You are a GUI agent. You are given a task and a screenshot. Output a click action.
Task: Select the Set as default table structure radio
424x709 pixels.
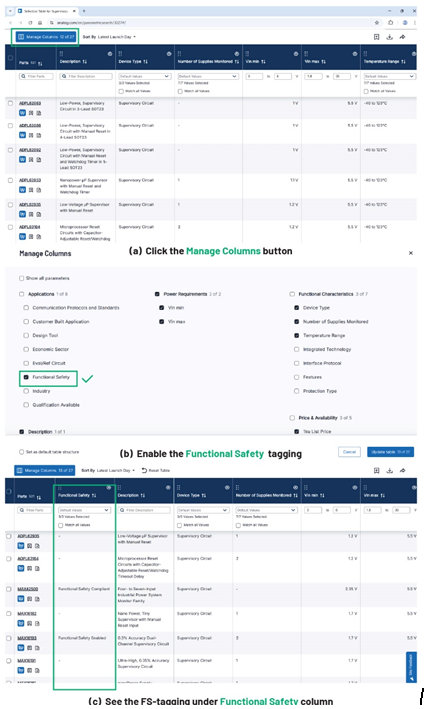pyautogui.click(x=21, y=452)
